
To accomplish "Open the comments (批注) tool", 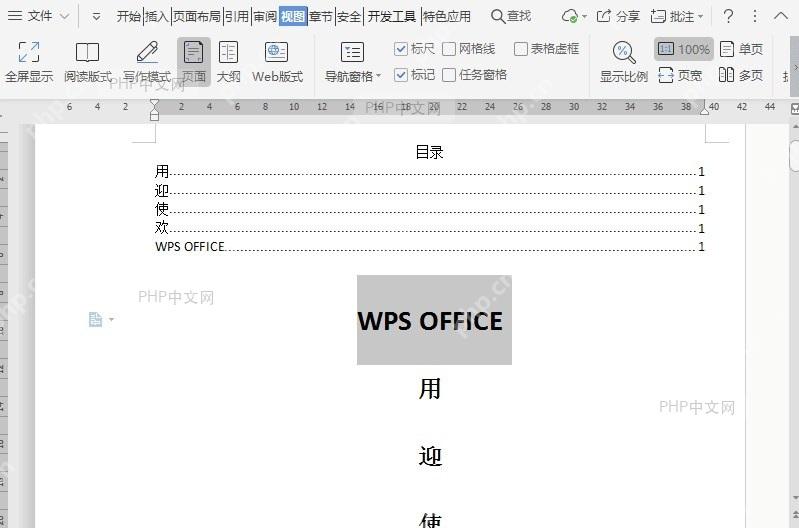I will tap(672, 16).
